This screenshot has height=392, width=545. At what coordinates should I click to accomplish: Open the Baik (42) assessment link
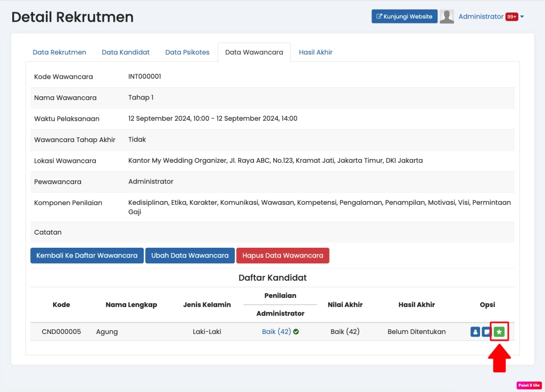(276, 331)
